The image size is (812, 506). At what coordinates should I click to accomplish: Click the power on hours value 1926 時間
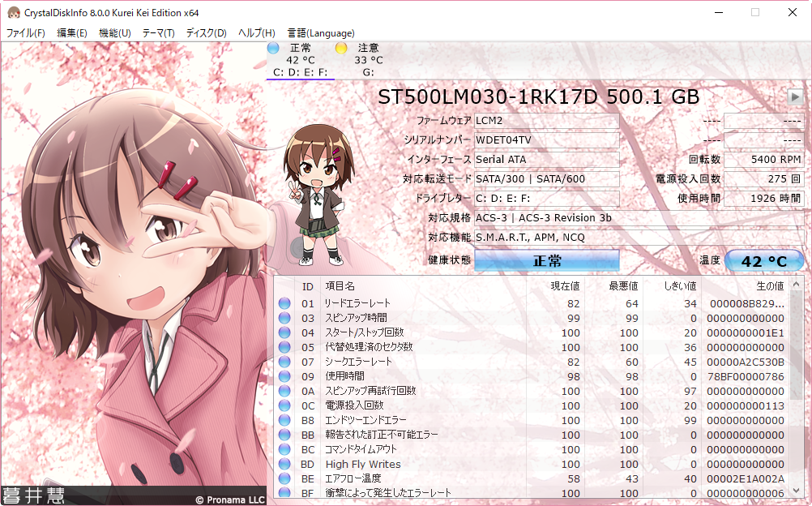(764, 199)
